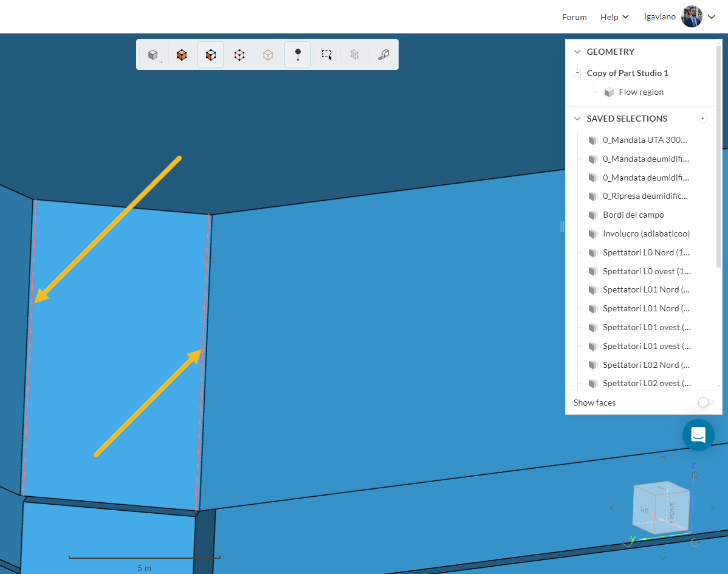Open the Help dropdown menu
This screenshot has width=728, height=574.
tap(614, 17)
